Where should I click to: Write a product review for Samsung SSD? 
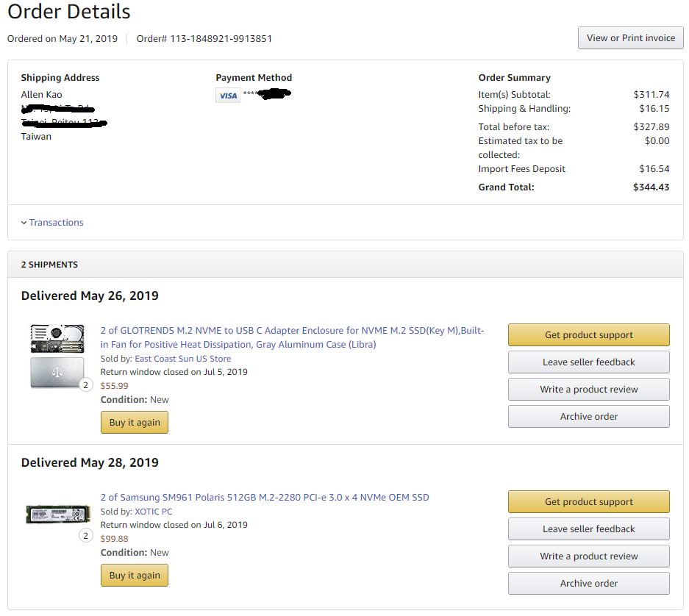click(x=588, y=556)
